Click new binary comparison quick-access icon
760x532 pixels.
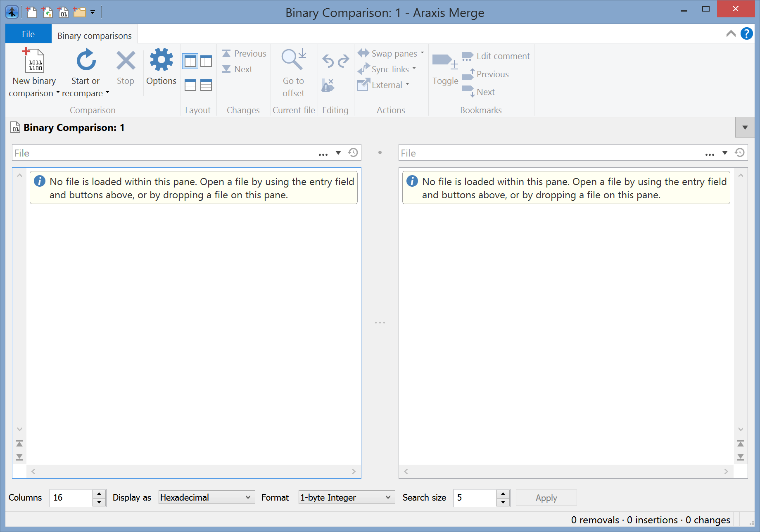[63, 12]
